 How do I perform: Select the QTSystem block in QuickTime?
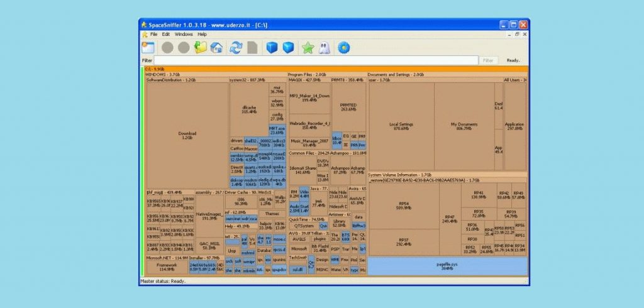click(304, 226)
